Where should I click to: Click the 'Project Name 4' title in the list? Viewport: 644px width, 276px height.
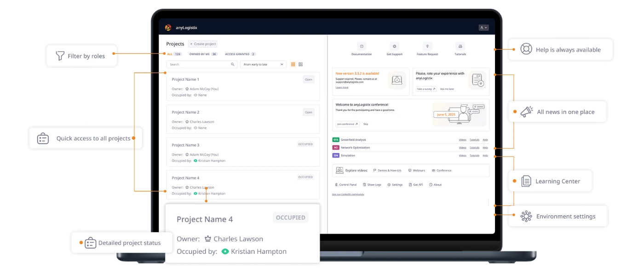[185, 178]
